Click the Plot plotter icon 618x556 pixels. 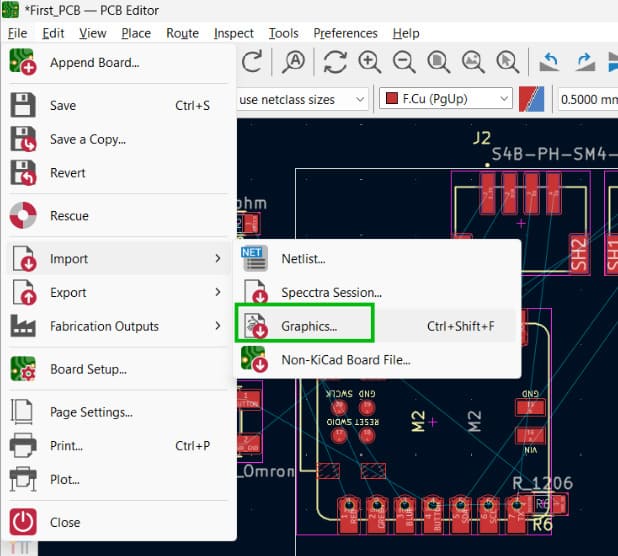pos(23,479)
